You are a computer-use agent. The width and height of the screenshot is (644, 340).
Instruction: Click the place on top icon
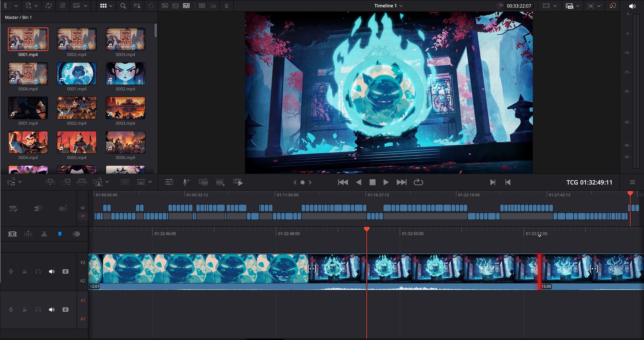125,182
